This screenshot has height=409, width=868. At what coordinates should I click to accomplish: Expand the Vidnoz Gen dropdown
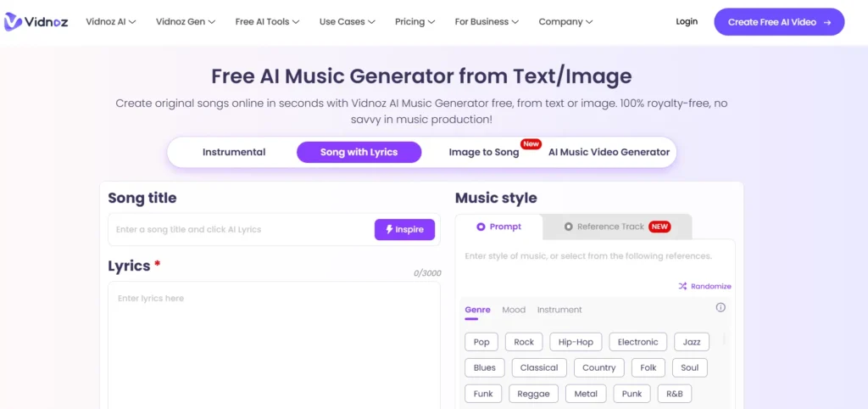point(186,21)
